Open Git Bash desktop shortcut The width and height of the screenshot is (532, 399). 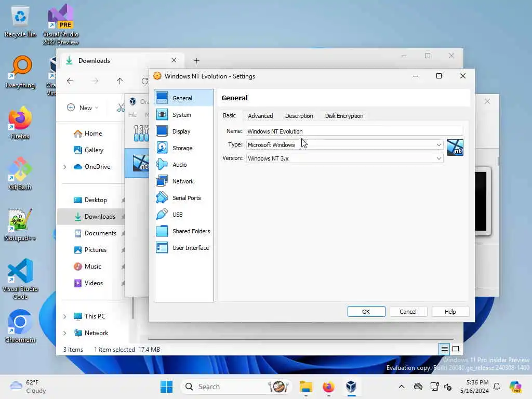click(x=20, y=174)
